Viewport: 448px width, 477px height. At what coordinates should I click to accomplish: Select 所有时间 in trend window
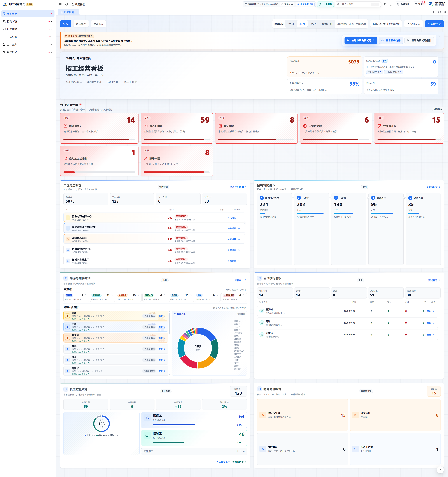327,24
